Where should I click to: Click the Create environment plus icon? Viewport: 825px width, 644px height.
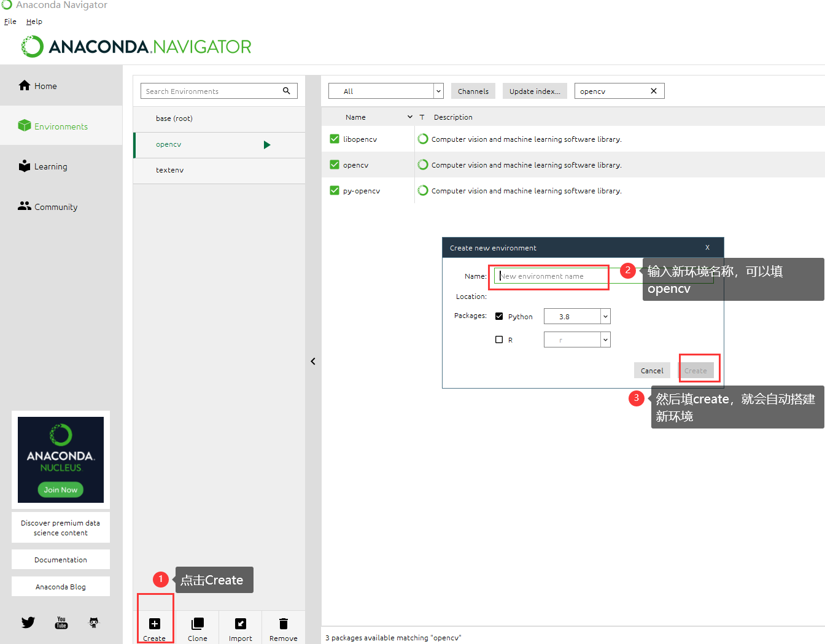tap(155, 624)
